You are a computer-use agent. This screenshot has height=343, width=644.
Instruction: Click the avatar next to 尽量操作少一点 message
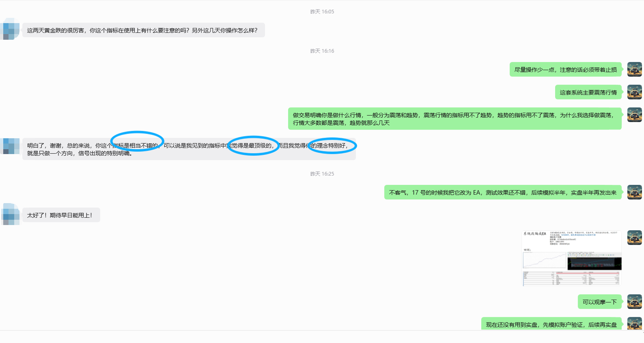click(x=634, y=69)
